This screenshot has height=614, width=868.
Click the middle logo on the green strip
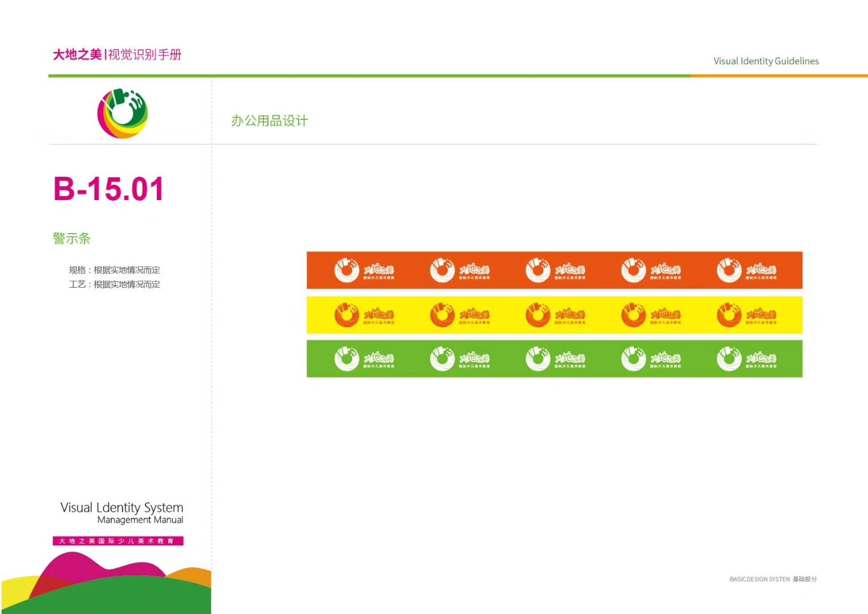pos(555,359)
